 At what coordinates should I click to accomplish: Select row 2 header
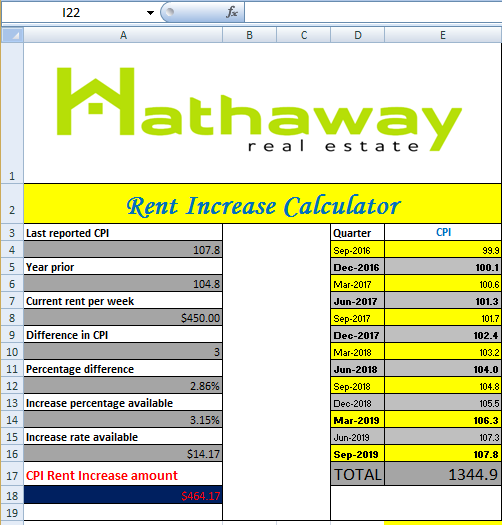(x=12, y=204)
